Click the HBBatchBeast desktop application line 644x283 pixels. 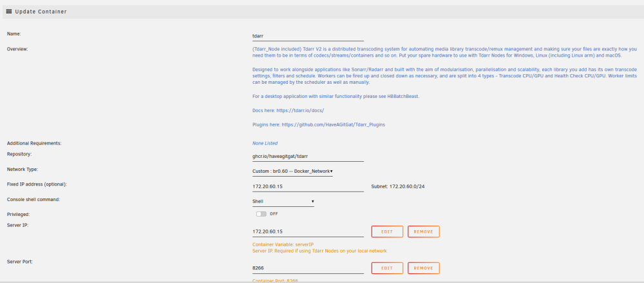[x=336, y=96]
